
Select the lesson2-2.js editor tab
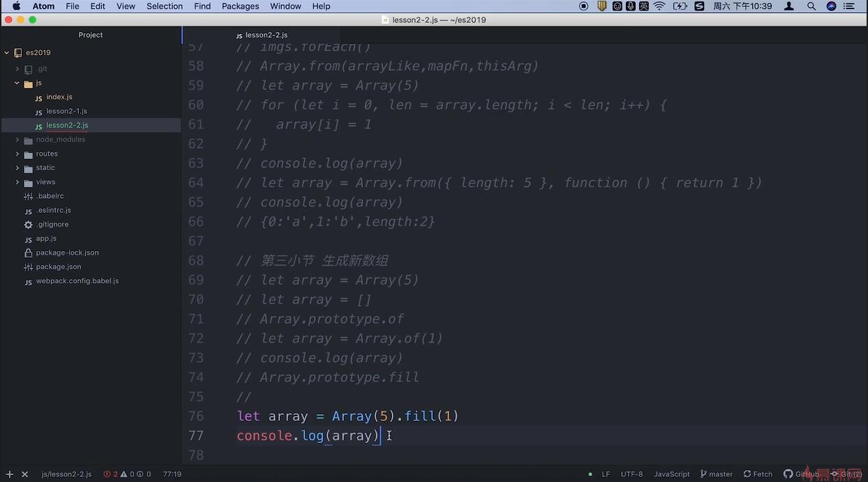[x=262, y=35]
